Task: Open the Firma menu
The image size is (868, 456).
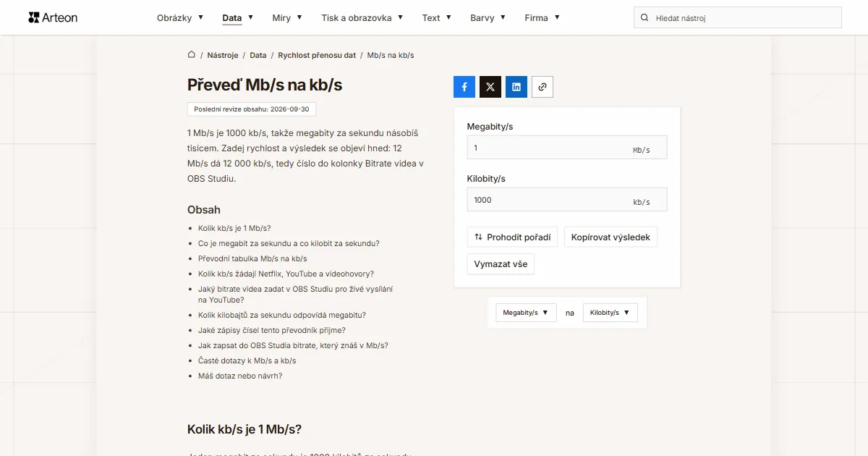Action: 542,17
